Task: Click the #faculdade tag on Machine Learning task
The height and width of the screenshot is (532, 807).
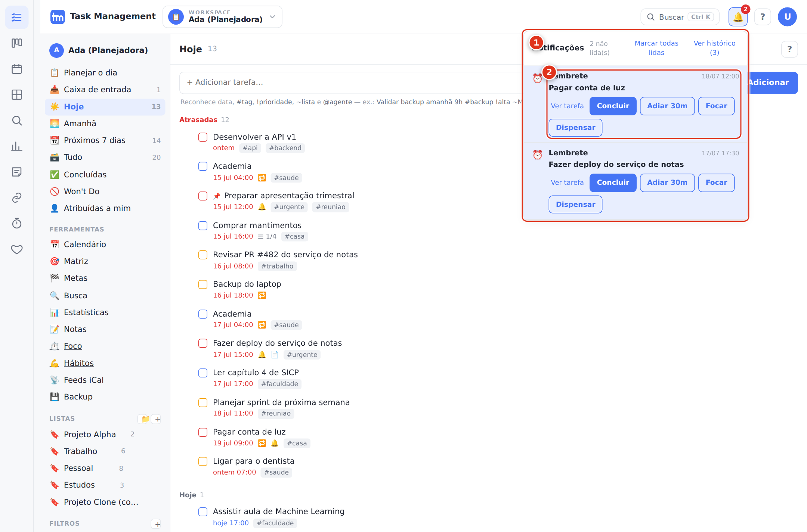Action: pyautogui.click(x=275, y=523)
